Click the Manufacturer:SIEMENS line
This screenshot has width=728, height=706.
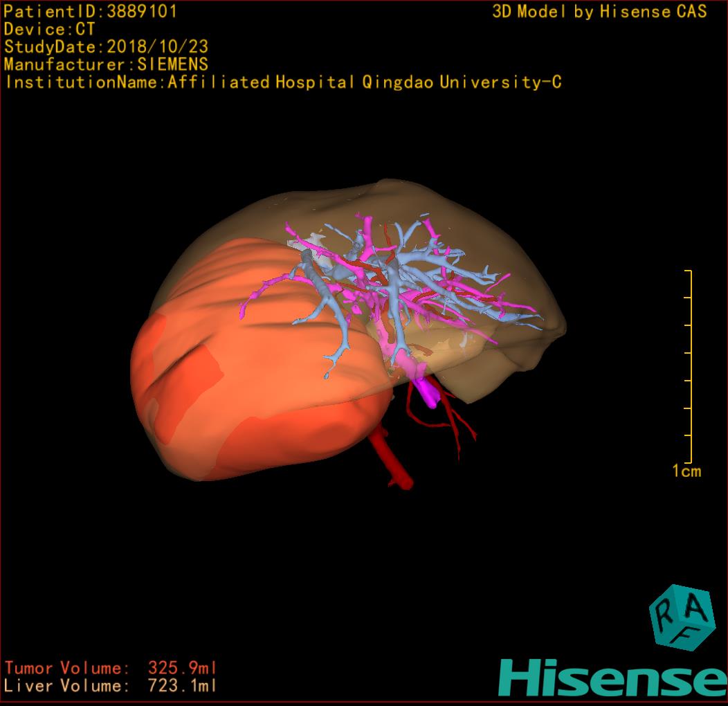click(x=106, y=65)
